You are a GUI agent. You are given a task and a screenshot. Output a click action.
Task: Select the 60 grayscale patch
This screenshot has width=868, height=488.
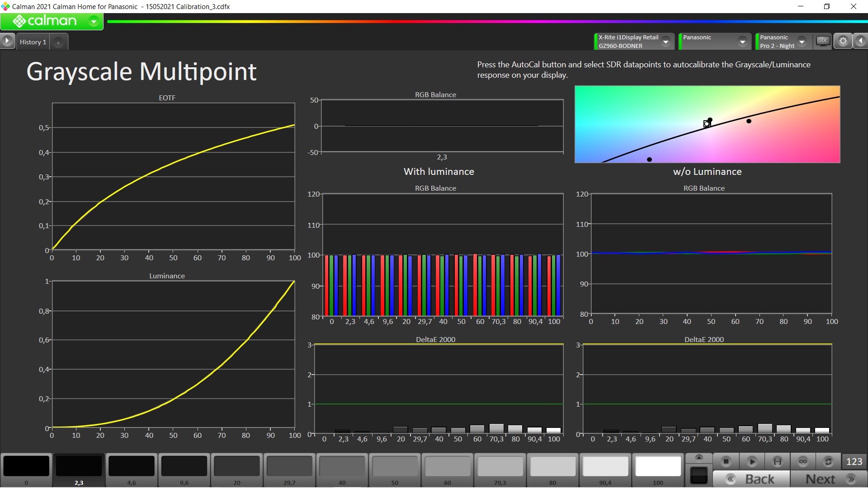448,470
